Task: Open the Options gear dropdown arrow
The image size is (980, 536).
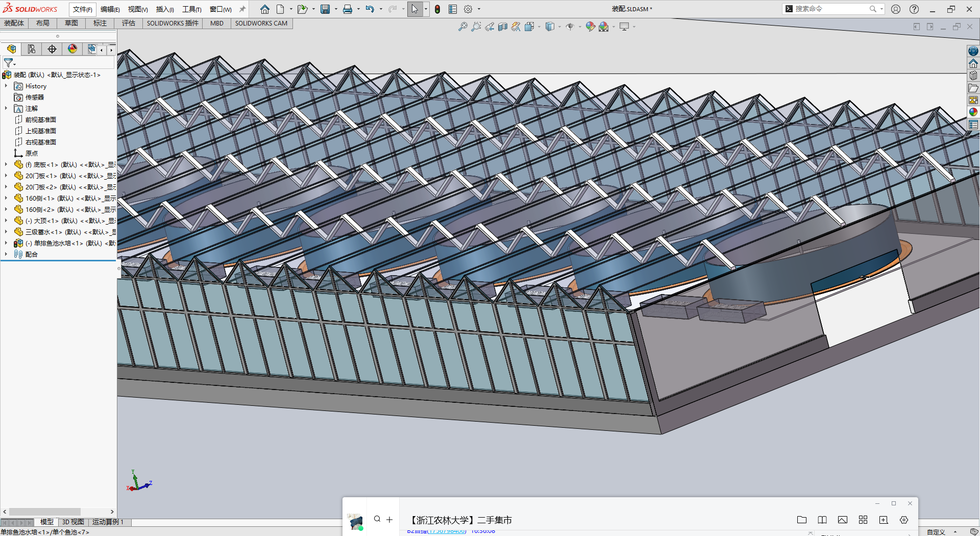Action: pos(479,9)
